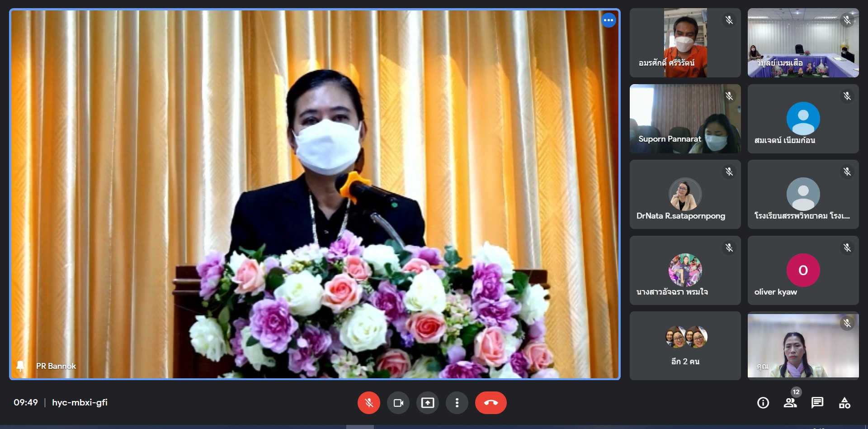This screenshot has height=429, width=868.
Task: Open the blue options menu on the pinned video
Action: pos(609,20)
